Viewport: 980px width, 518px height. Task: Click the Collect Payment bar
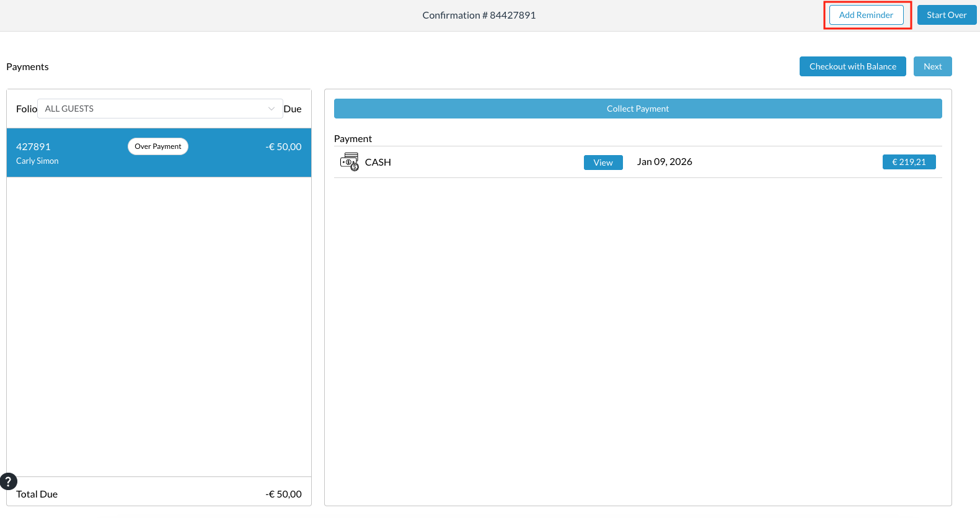pos(637,109)
